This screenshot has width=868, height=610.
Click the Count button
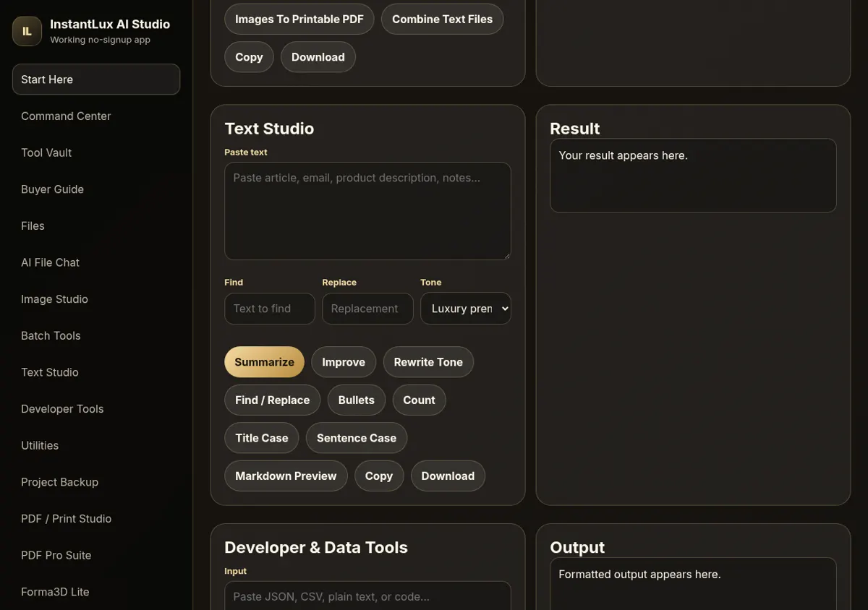(x=420, y=400)
